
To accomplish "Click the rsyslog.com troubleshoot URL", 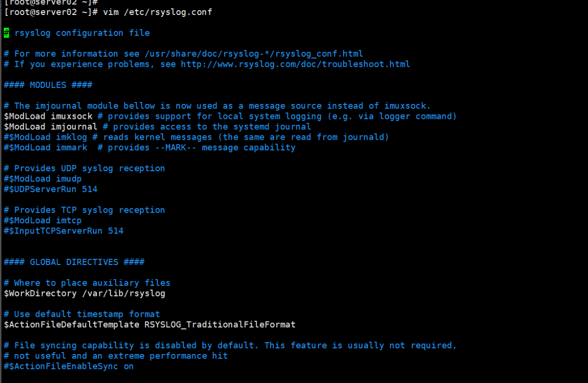I will [295, 64].
